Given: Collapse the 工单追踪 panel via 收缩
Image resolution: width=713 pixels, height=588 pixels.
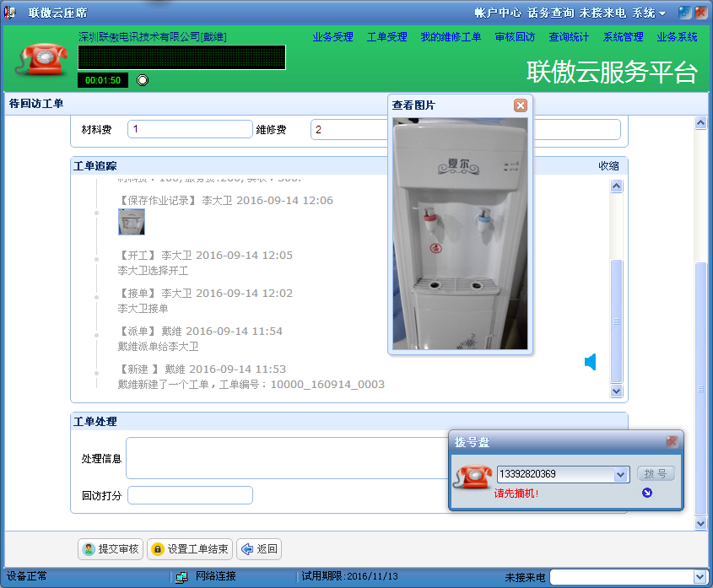Looking at the screenshot, I should pos(608,166).
